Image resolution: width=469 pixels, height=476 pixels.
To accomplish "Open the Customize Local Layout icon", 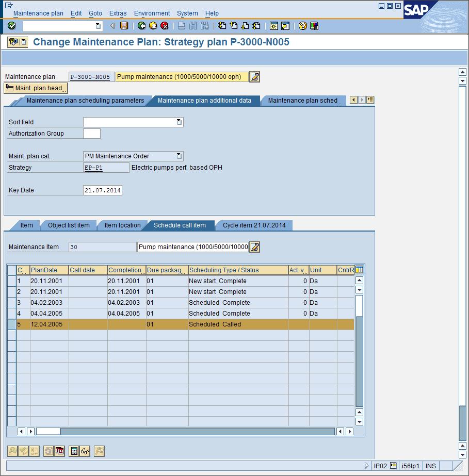I will 314,26.
